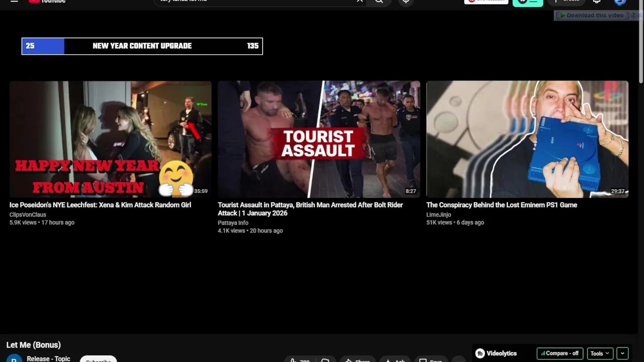Open the notifications bell icon
The image size is (644, 362).
[597, 2]
